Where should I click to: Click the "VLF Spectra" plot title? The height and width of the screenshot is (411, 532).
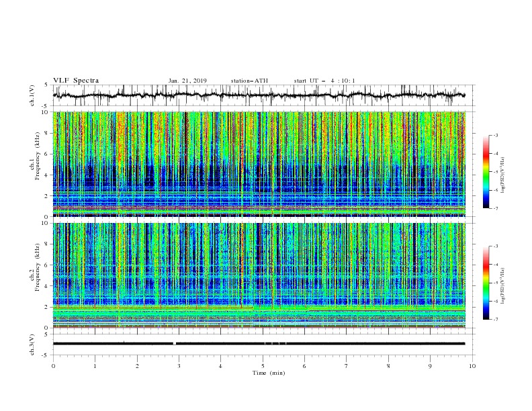76,81
